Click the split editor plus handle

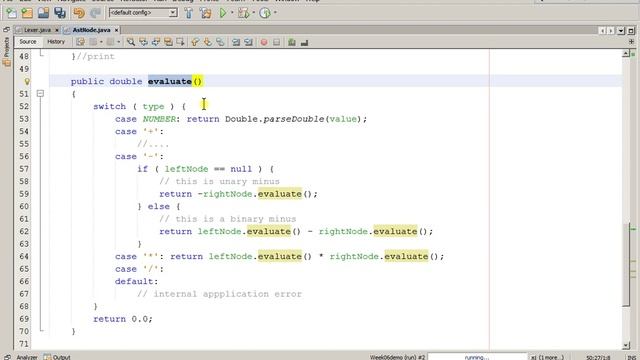pos(631,42)
